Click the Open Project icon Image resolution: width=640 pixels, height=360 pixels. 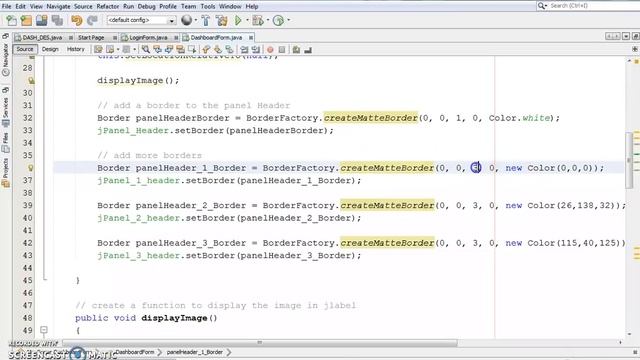tap(42, 20)
